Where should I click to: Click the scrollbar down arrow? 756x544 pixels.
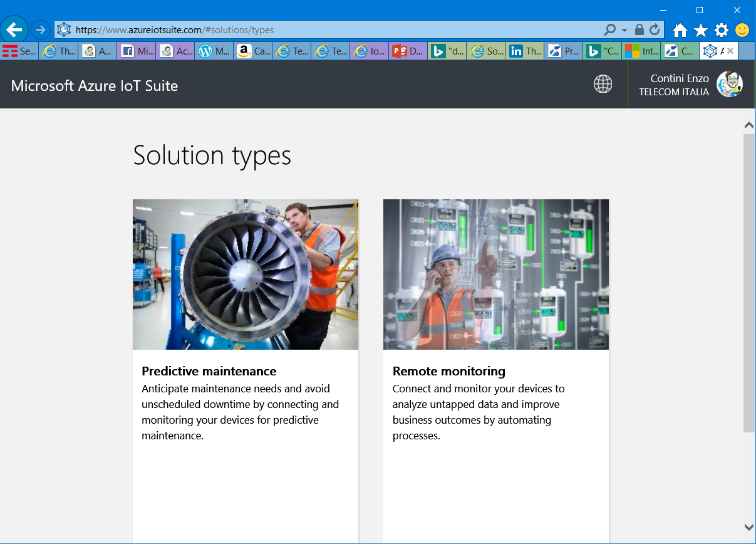(x=748, y=527)
